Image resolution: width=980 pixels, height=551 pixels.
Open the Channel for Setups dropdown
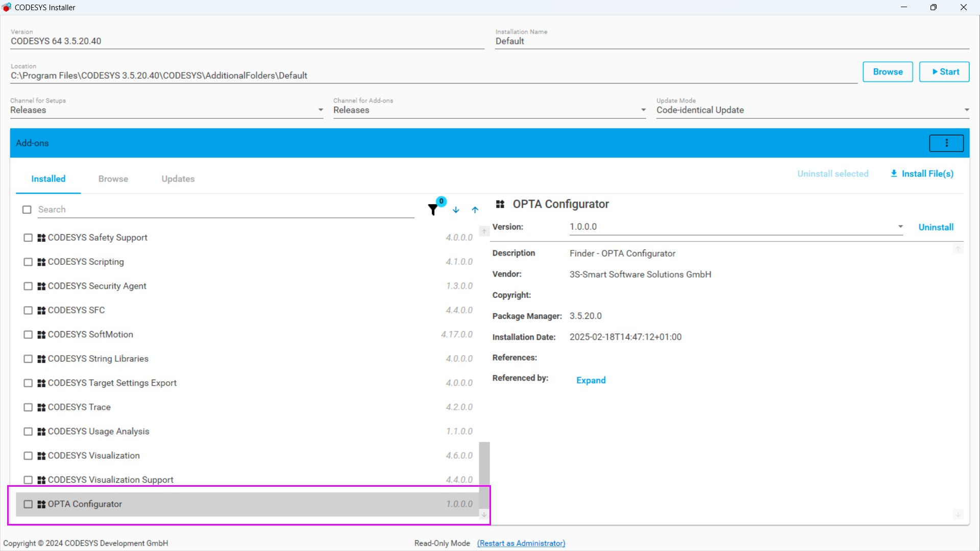click(x=320, y=110)
